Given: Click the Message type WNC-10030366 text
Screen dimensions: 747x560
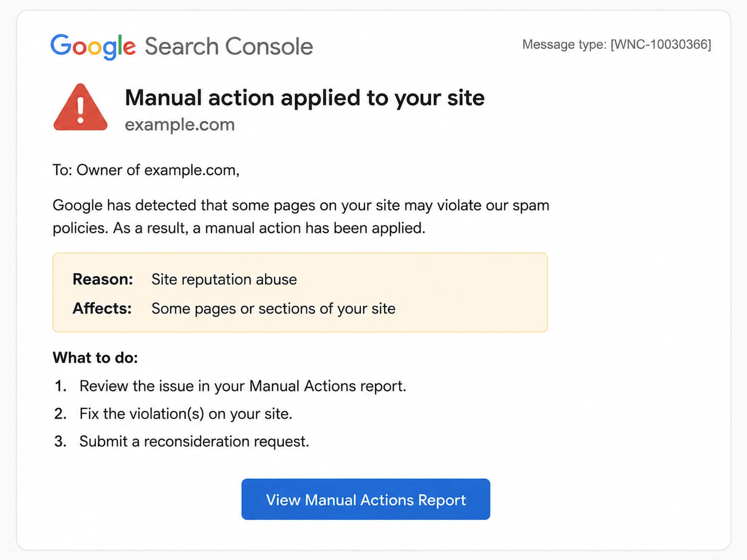Looking at the screenshot, I should (616, 44).
